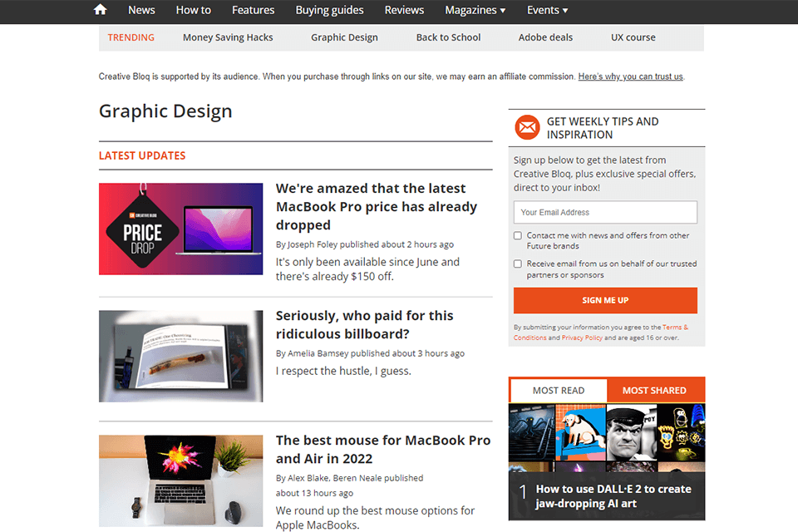Switch to the MOST SHARED tab
Image resolution: width=798 pixels, height=532 pixels.
pyautogui.click(x=654, y=391)
